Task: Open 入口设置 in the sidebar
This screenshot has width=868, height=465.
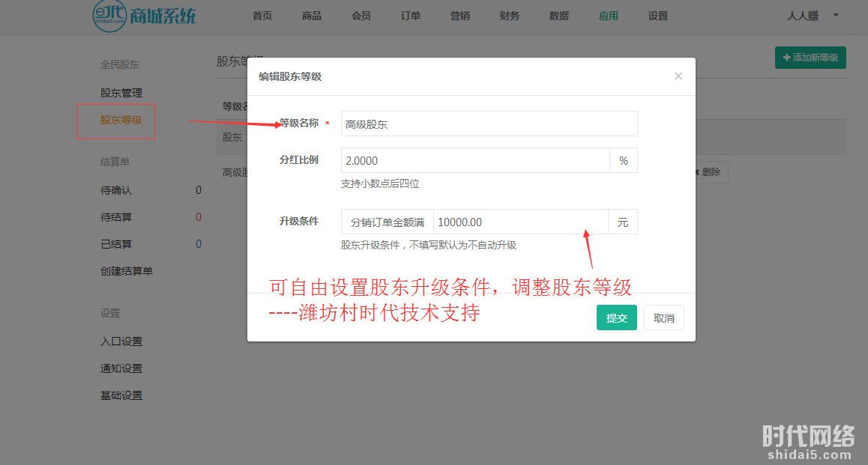Action: click(x=121, y=341)
